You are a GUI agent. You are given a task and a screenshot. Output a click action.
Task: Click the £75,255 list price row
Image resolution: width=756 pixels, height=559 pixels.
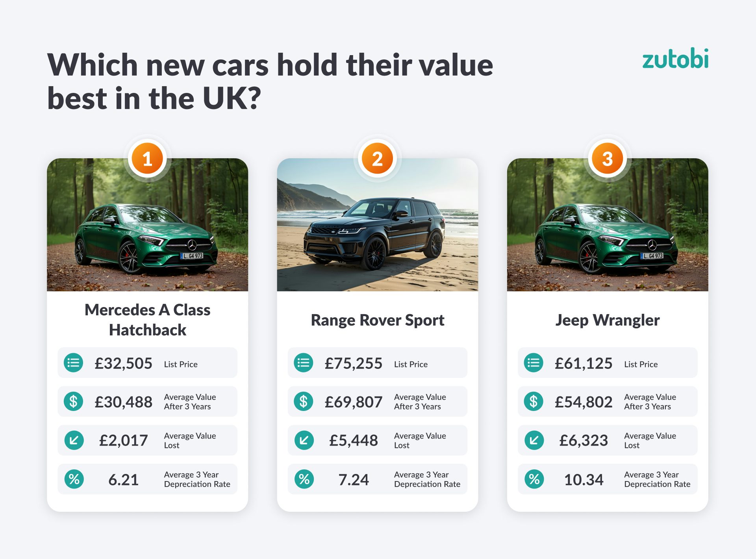click(x=377, y=363)
